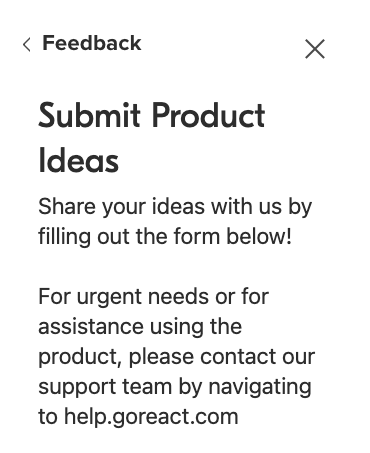Click the 'support team by navigating' line
This screenshot has width=370, height=453.
tap(175, 387)
